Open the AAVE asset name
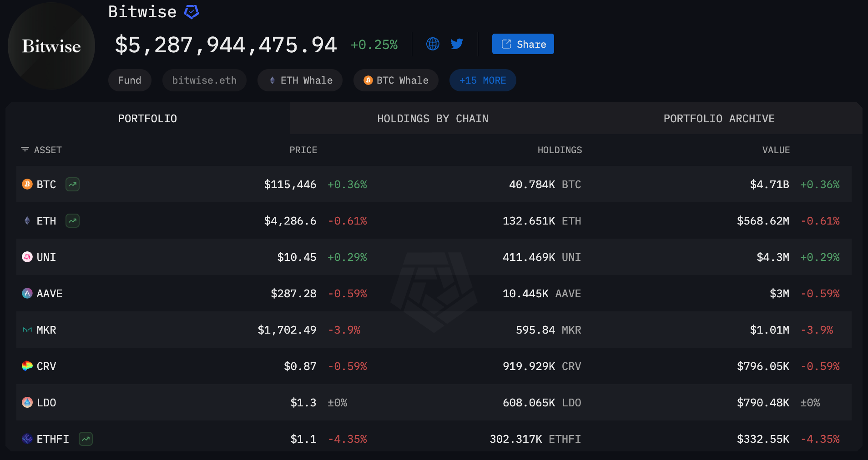Viewport: 868px width, 460px height. [x=50, y=294]
